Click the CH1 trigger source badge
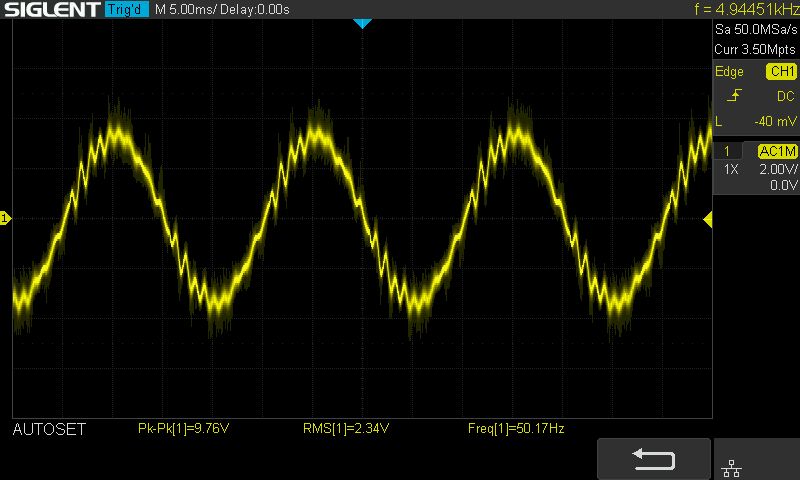 pyautogui.click(x=782, y=71)
